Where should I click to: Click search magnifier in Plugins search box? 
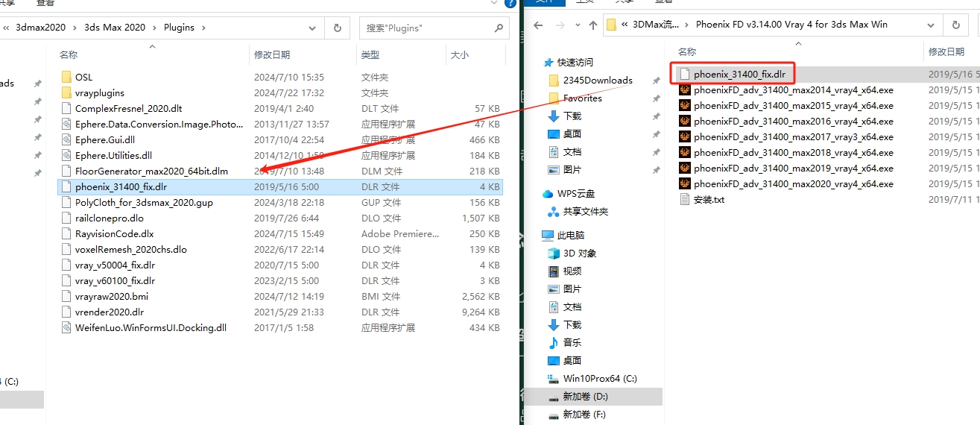(x=499, y=28)
